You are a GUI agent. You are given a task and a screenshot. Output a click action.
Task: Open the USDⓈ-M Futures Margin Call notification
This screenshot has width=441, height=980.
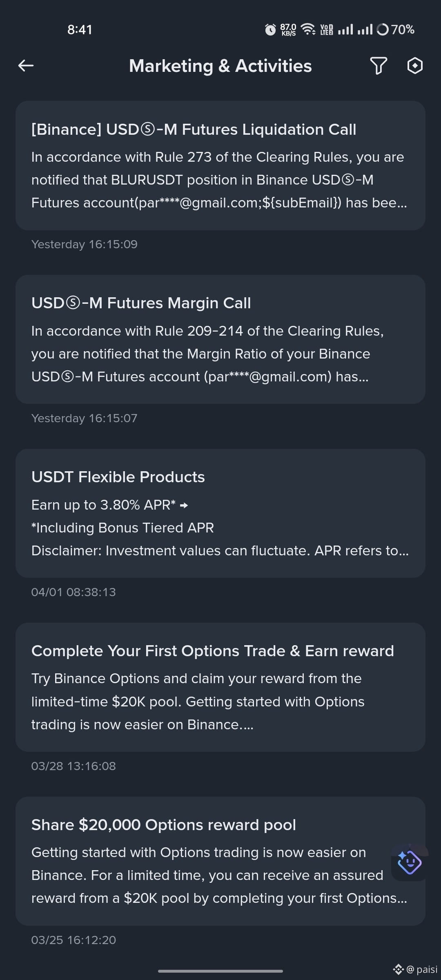220,339
